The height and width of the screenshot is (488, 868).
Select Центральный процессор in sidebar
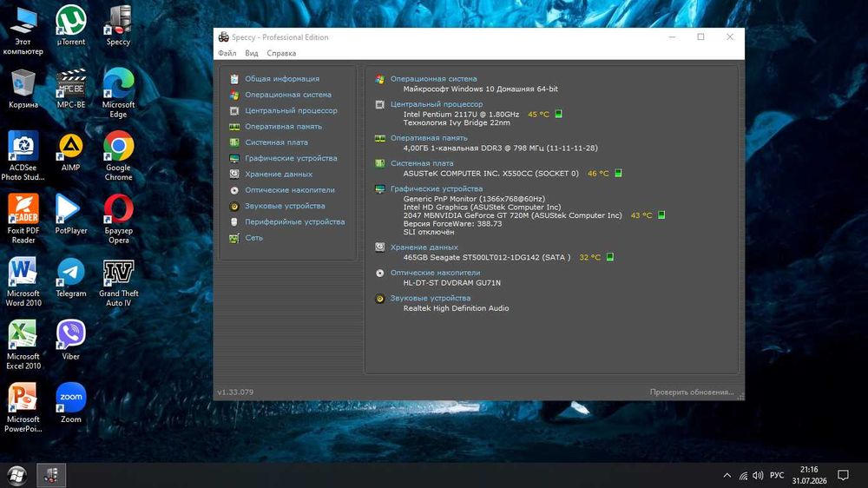(291, 111)
